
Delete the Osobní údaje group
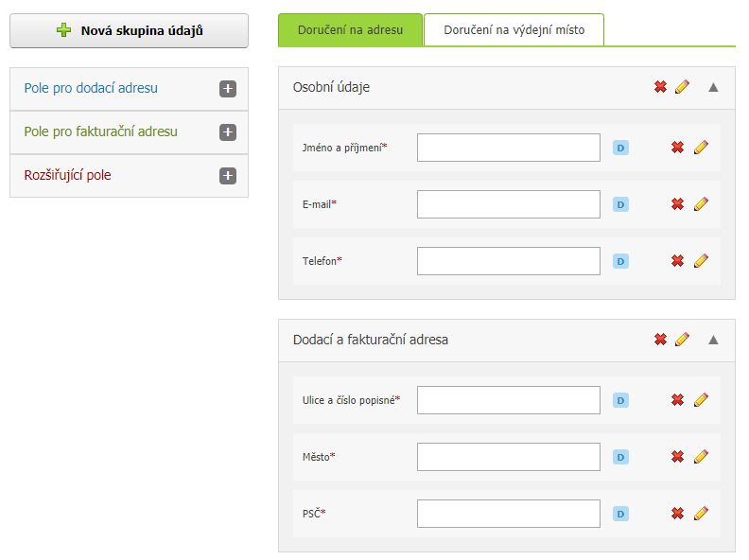pyautogui.click(x=660, y=87)
